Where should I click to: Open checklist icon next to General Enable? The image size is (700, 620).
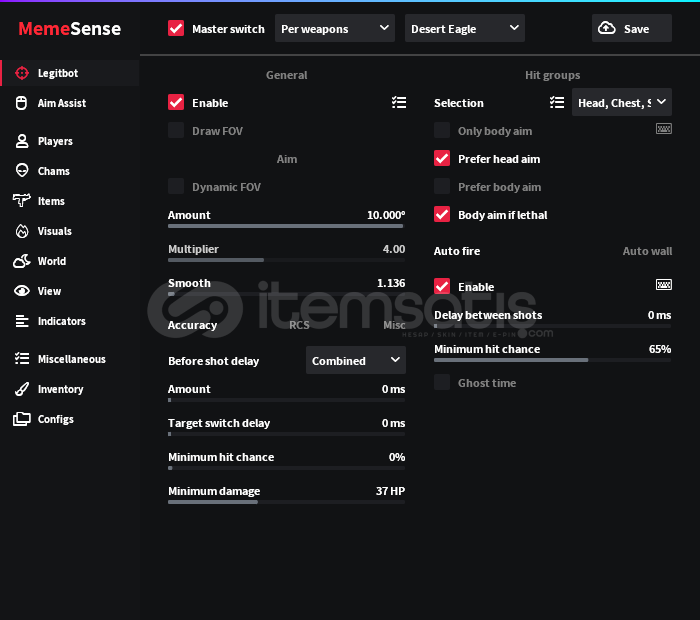pos(399,103)
